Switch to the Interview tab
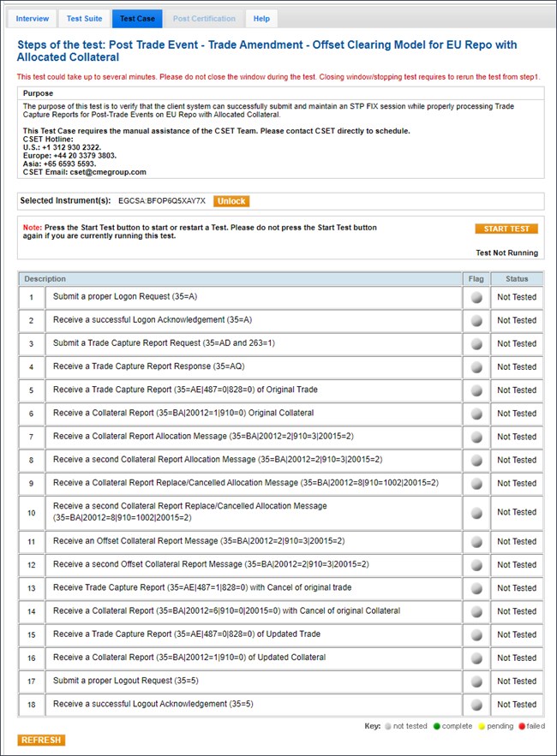Image resolution: width=557 pixels, height=756 pixels. coord(33,18)
